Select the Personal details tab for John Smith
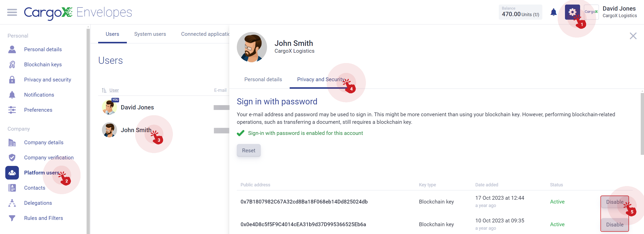Image resolution: width=644 pixels, height=234 pixels. 263,79
